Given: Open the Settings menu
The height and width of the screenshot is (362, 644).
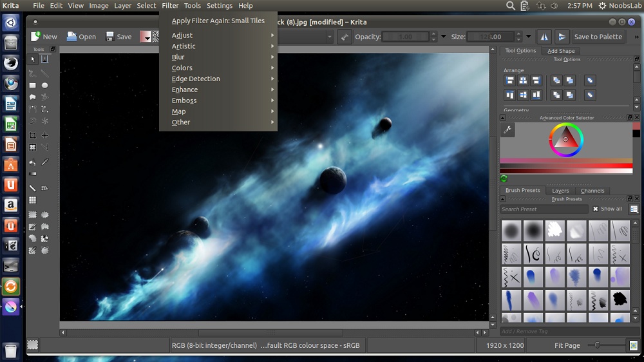Looking at the screenshot, I should click(x=220, y=6).
